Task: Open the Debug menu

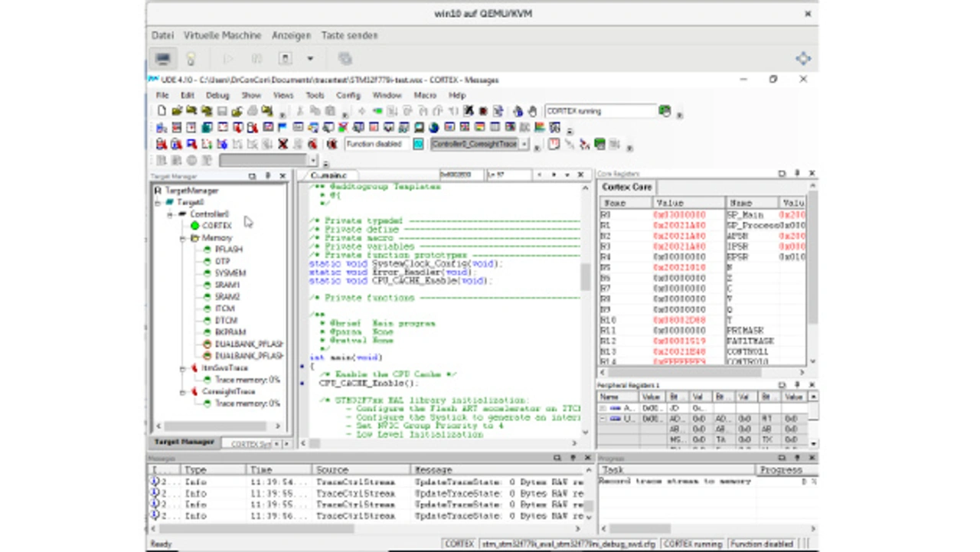Action: (217, 94)
